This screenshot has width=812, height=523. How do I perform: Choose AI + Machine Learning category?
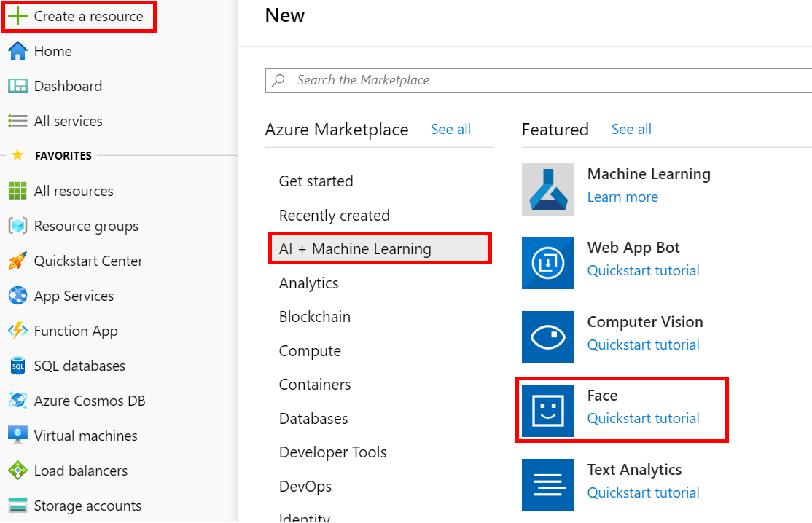380,249
